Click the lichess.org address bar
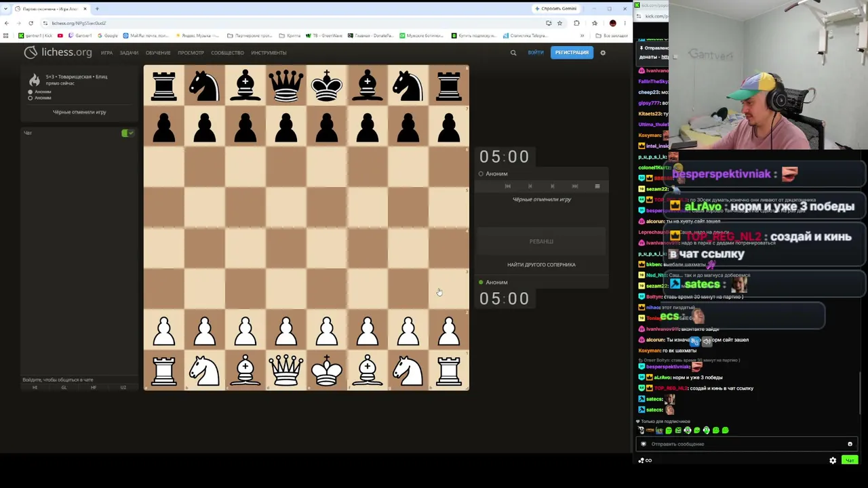Screen dimensions: 868x488 coord(292,23)
